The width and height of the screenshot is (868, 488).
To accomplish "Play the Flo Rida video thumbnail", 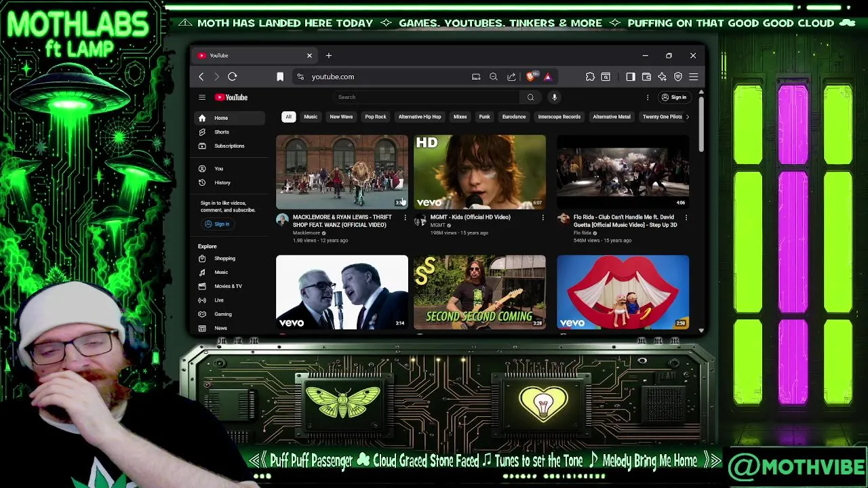I will click(623, 171).
